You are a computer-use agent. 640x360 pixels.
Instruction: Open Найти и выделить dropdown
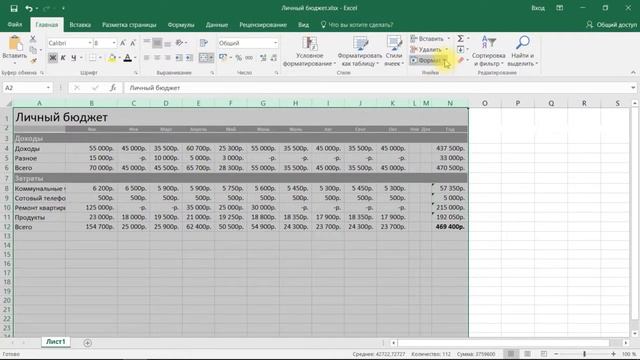click(522, 51)
